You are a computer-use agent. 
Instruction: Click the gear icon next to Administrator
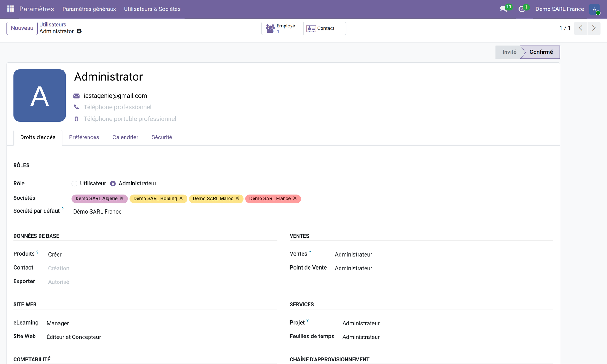pos(79,31)
